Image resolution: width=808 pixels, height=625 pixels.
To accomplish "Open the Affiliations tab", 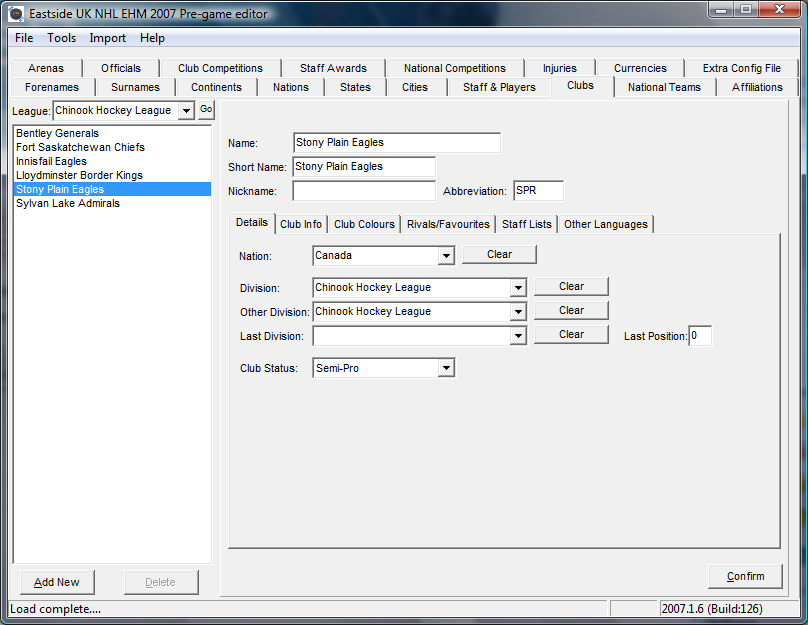I will click(x=757, y=87).
